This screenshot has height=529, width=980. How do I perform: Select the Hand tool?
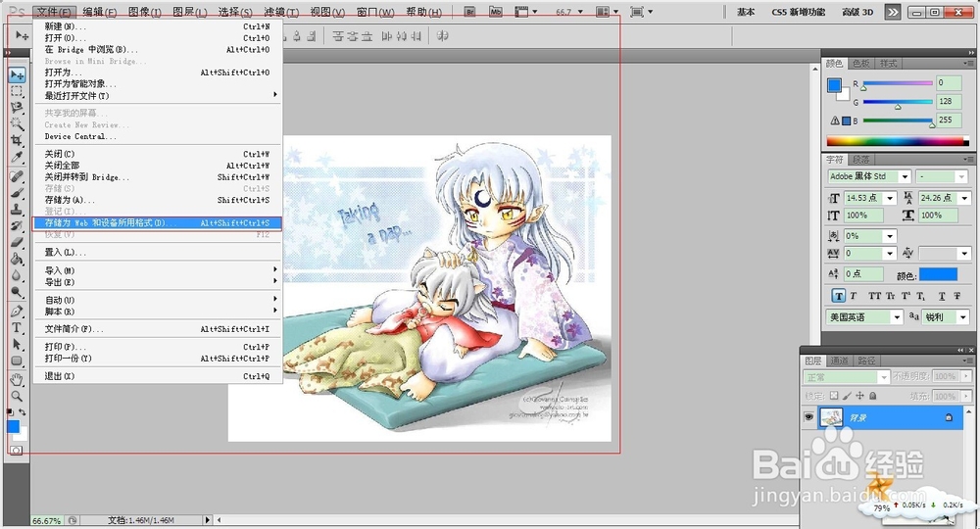[17, 379]
